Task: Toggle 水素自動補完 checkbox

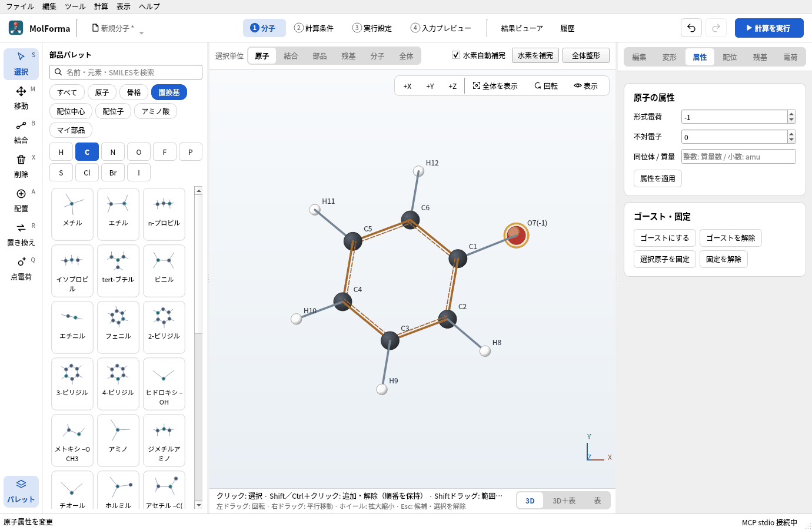Action: [456, 55]
